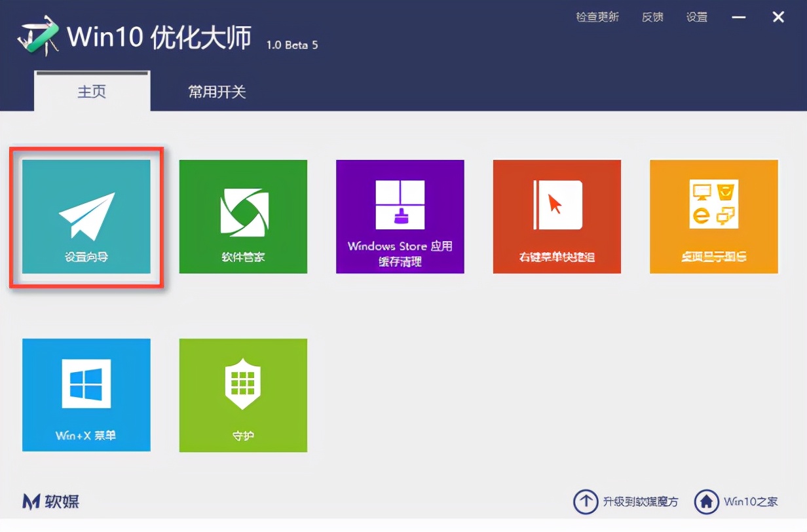Open the 设置向导 setup wizard tile
Screen dimensions: 807x532
point(86,216)
